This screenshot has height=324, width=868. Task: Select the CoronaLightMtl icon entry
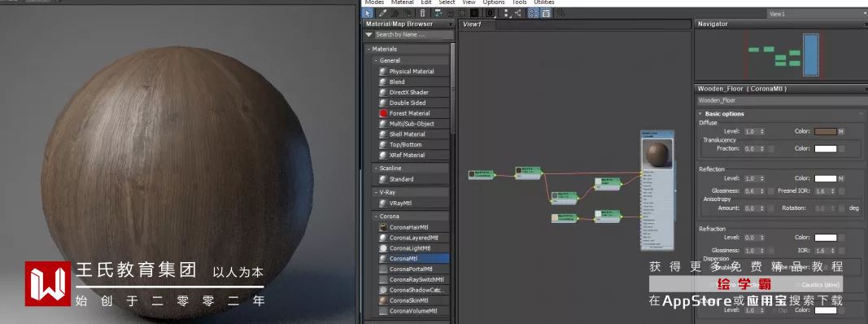(x=383, y=248)
